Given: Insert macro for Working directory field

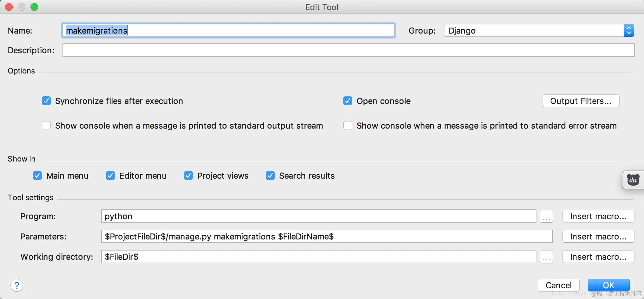Looking at the screenshot, I should [598, 257].
